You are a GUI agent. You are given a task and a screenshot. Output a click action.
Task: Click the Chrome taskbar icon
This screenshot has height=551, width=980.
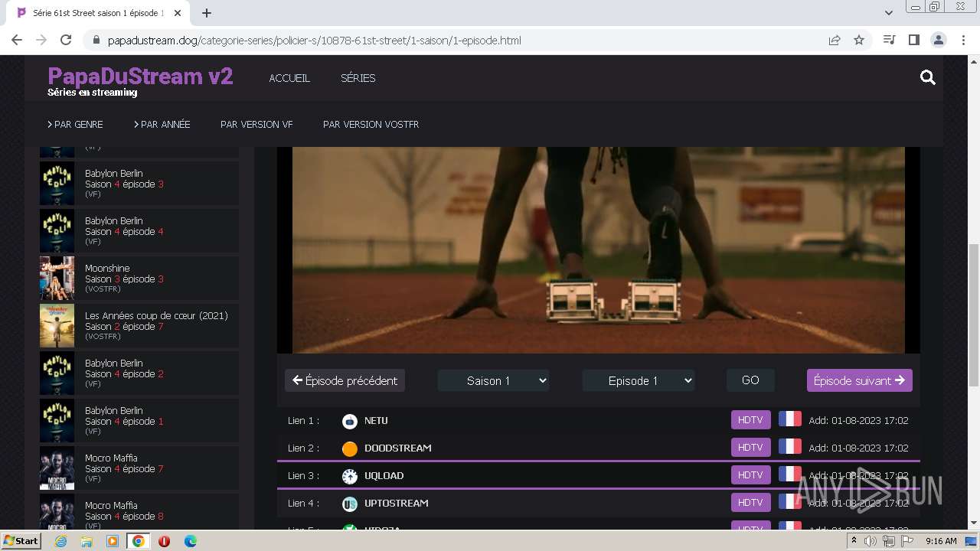coord(139,541)
